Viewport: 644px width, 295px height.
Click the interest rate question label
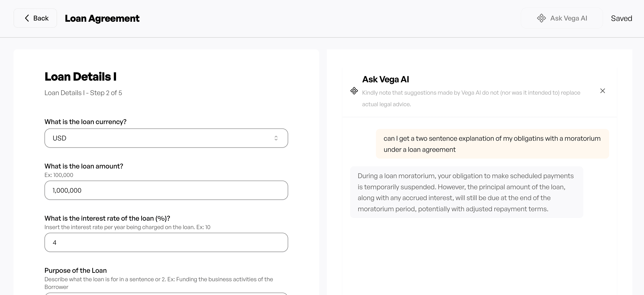coord(107,218)
